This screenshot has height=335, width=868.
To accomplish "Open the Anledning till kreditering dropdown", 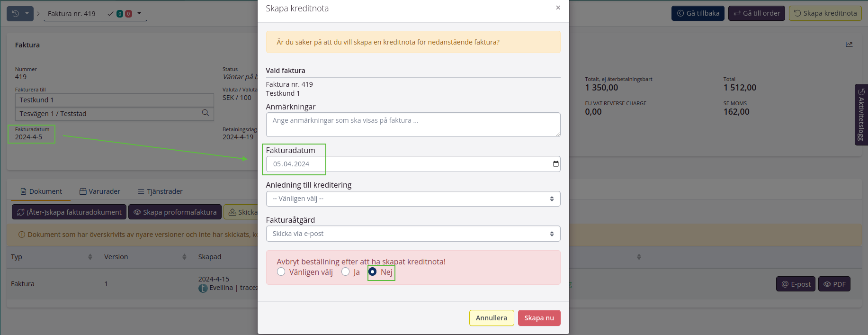I will click(413, 199).
